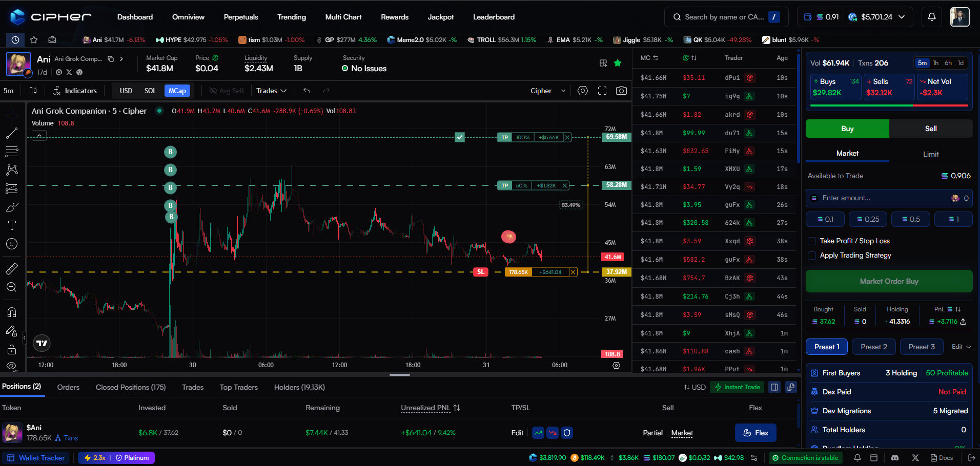
Task: Expand the wallet balance dropdown
Action: (901, 17)
